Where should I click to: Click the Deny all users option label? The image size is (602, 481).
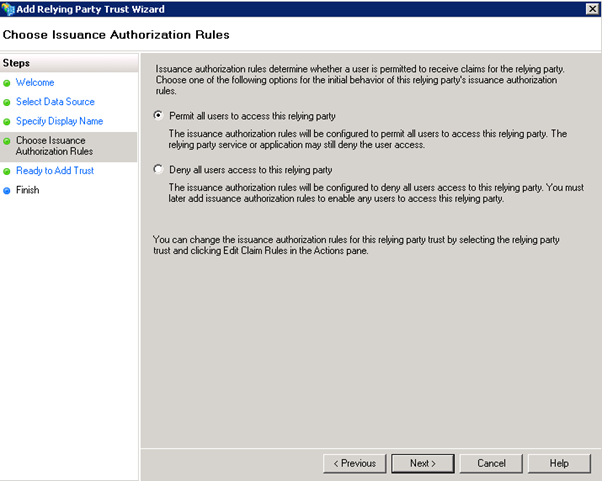251,170
